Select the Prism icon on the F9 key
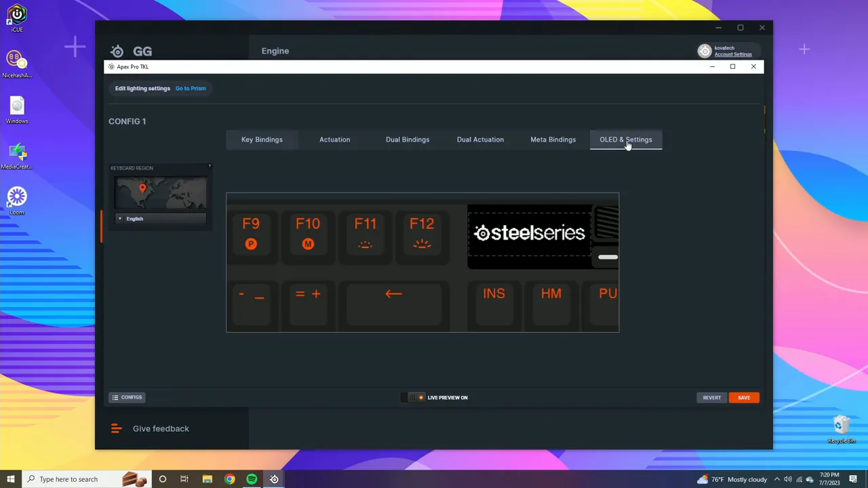 (251, 244)
